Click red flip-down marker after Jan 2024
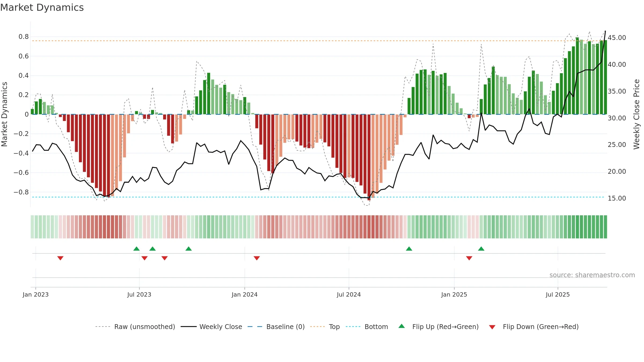This screenshot has height=362, width=644. point(257,258)
